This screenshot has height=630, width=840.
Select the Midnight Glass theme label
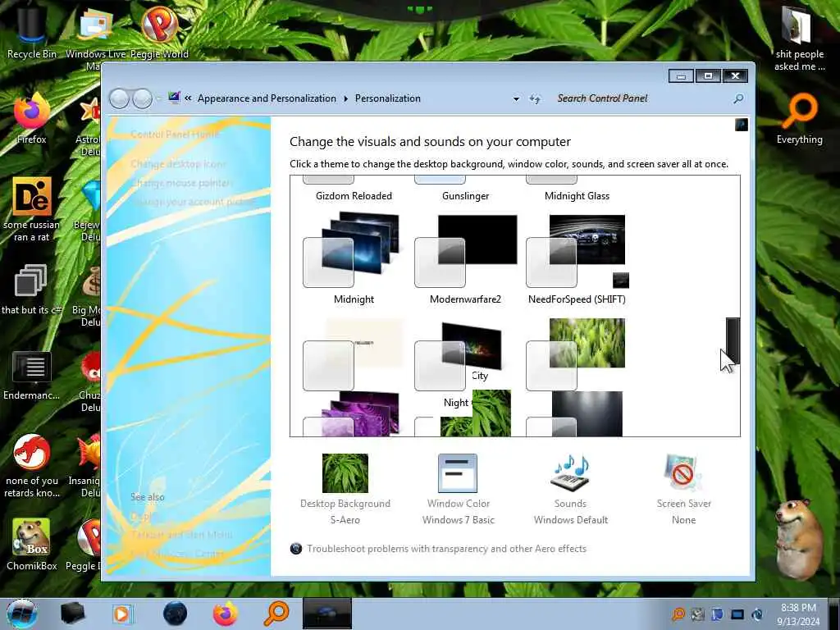pyautogui.click(x=577, y=196)
